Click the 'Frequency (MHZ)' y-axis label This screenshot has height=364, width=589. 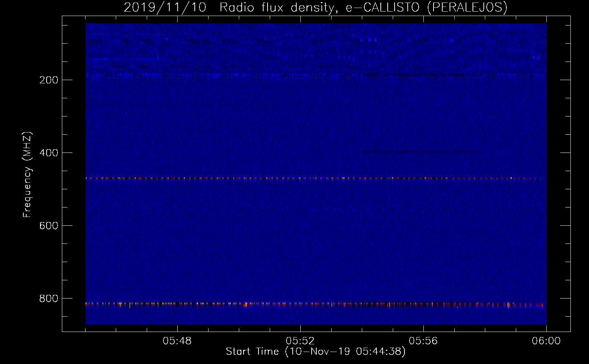tap(27, 175)
